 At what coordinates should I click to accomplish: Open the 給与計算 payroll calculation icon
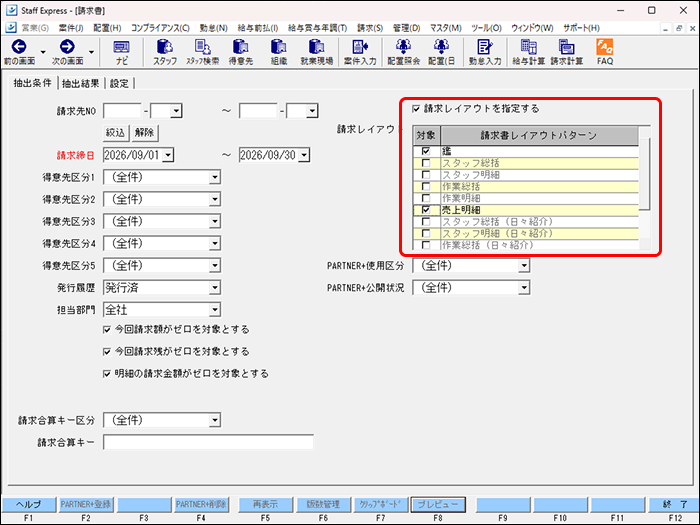click(528, 47)
